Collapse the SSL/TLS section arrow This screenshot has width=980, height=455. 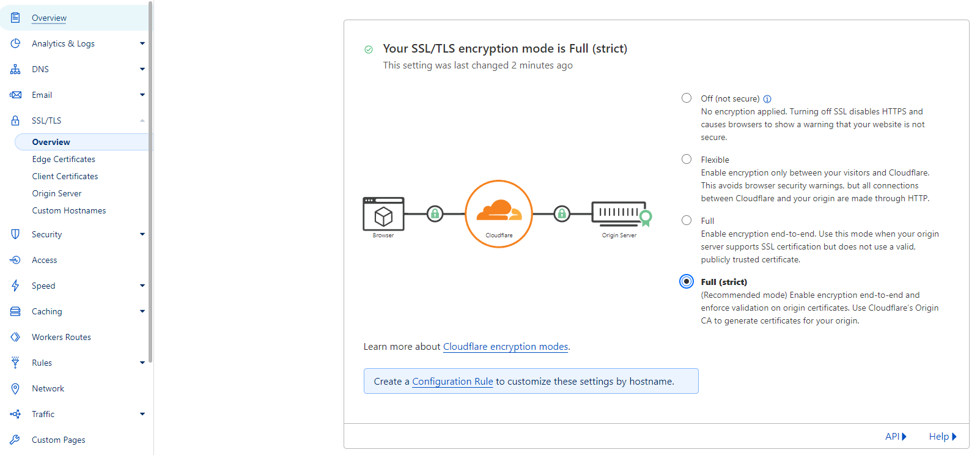(x=142, y=120)
